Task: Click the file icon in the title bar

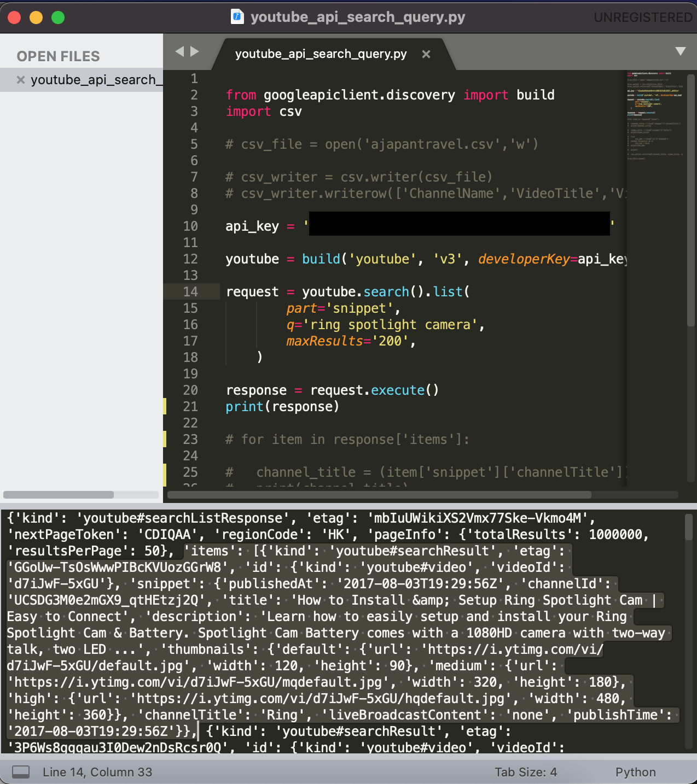Action: (x=237, y=17)
